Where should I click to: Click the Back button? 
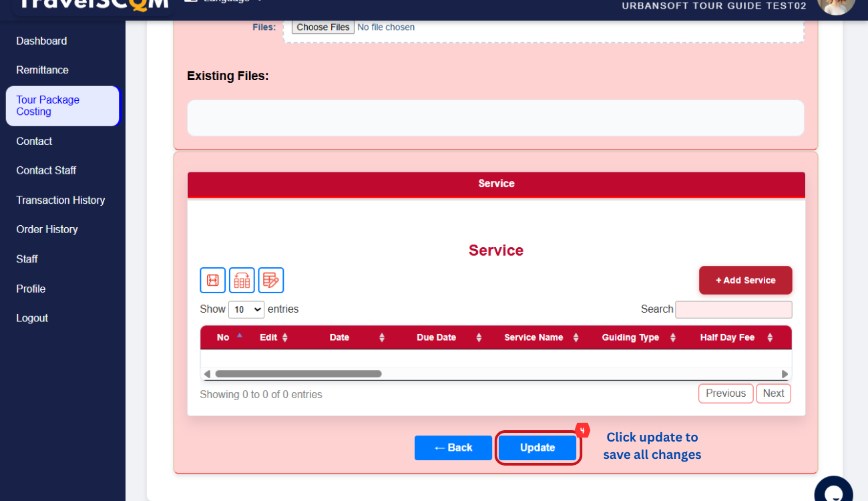pos(453,448)
